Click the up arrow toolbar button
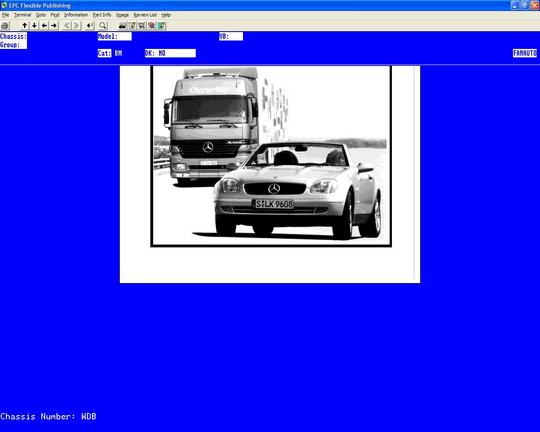The image size is (540, 432). (x=25, y=25)
